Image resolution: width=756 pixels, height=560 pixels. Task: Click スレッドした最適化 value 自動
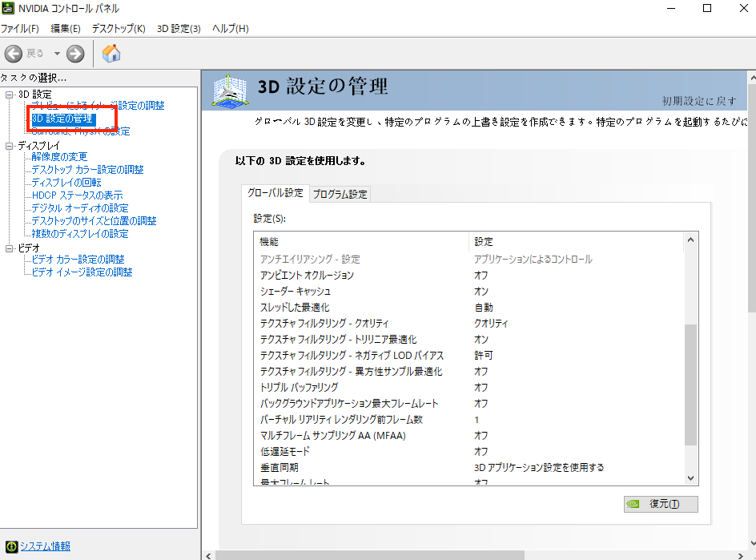pos(483,308)
